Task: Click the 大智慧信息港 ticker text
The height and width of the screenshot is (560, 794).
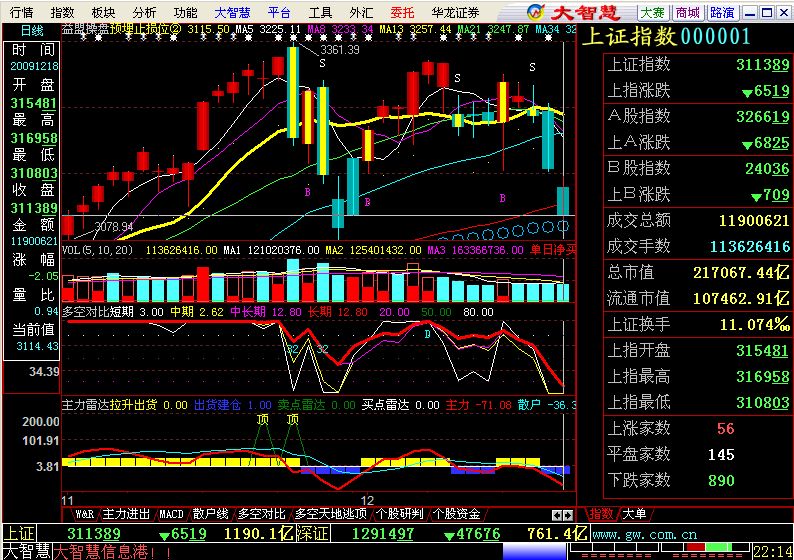Action: pos(112,551)
